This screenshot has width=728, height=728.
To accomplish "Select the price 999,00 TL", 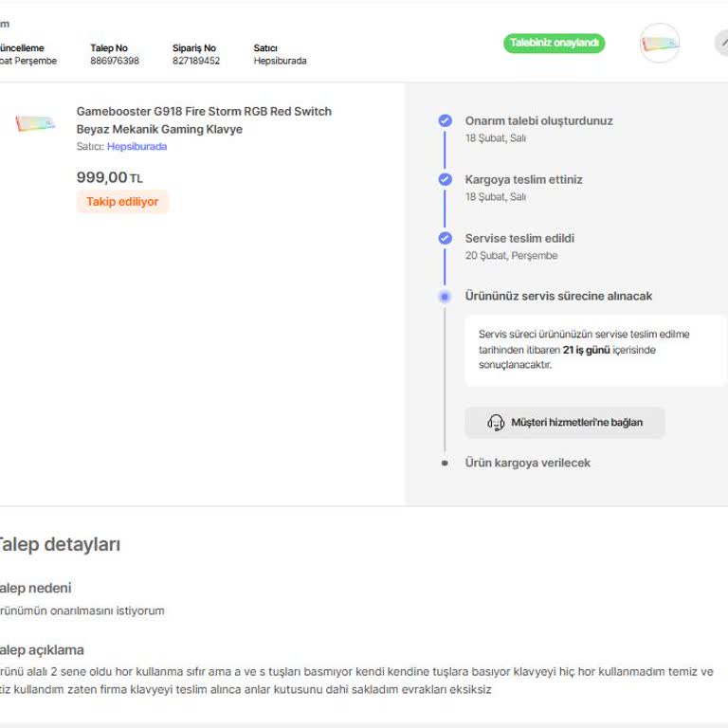I will (x=110, y=177).
